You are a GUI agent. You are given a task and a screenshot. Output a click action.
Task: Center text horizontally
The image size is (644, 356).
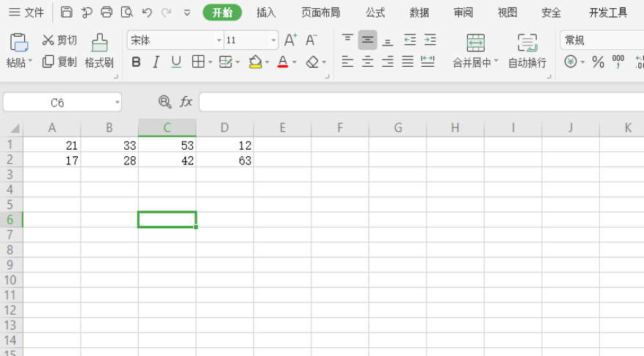368,62
